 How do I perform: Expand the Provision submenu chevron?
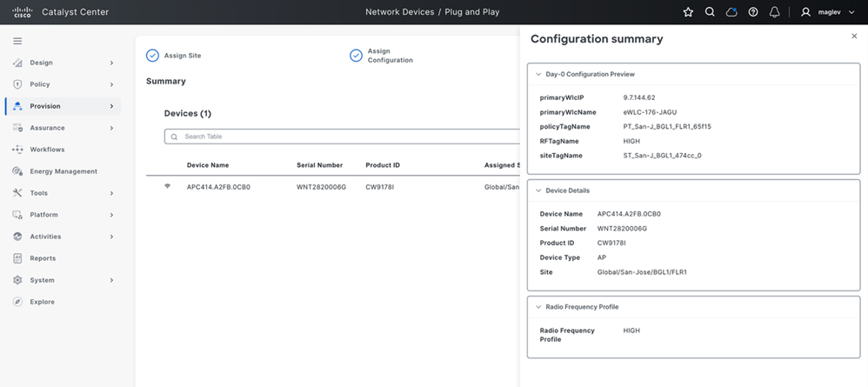pos(111,106)
